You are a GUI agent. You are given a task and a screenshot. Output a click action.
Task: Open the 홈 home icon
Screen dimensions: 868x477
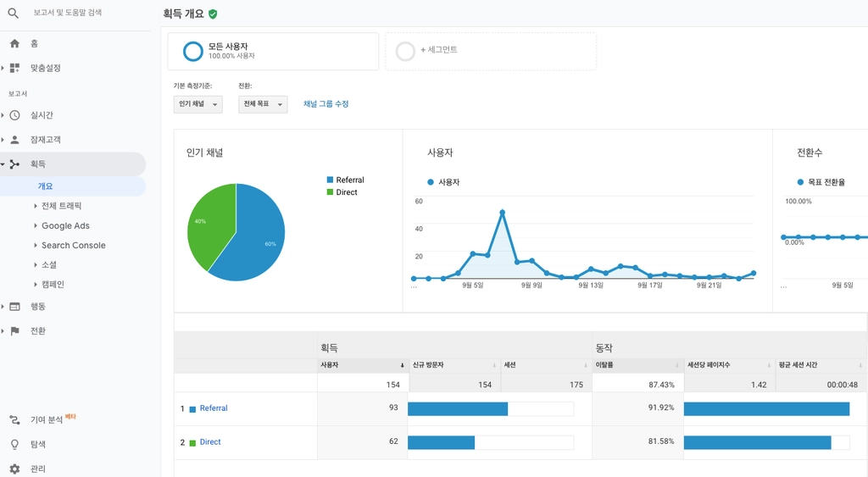point(15,43)
